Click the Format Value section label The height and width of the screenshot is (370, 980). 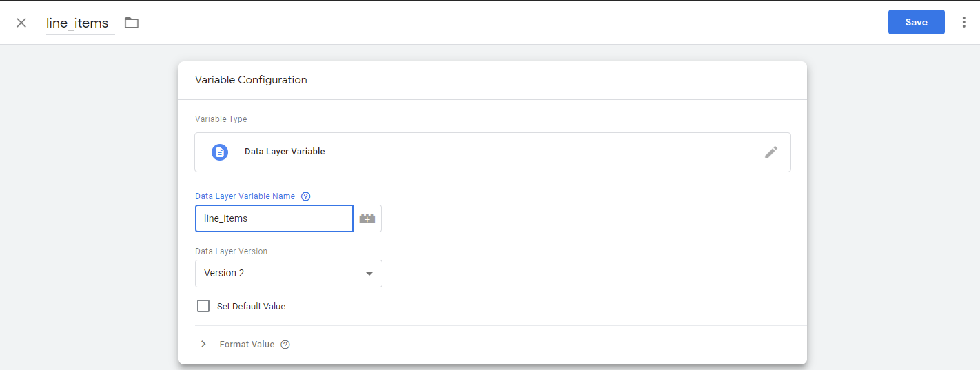tap(247, 345)
